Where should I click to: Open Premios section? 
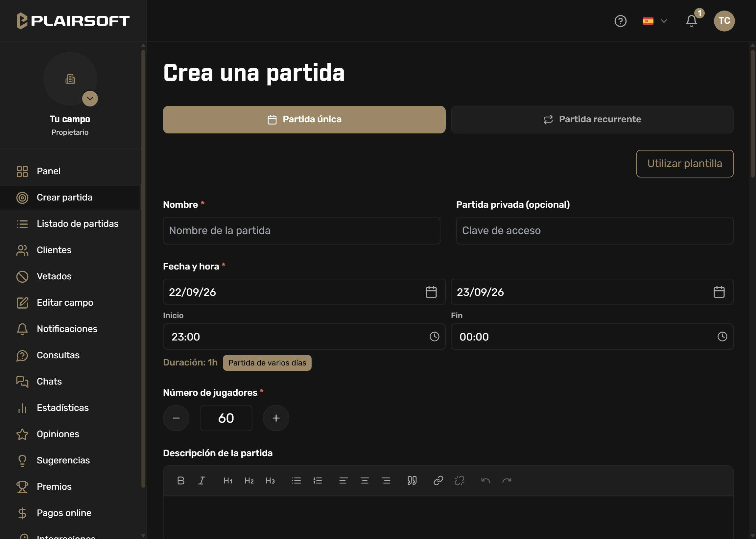70,486
